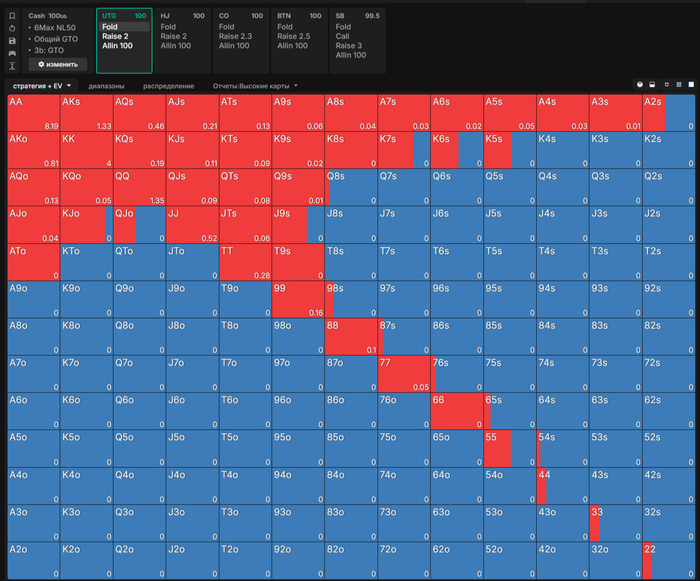Select the AA hand cell
Screen dimensions: 700x581
point(34,113)
